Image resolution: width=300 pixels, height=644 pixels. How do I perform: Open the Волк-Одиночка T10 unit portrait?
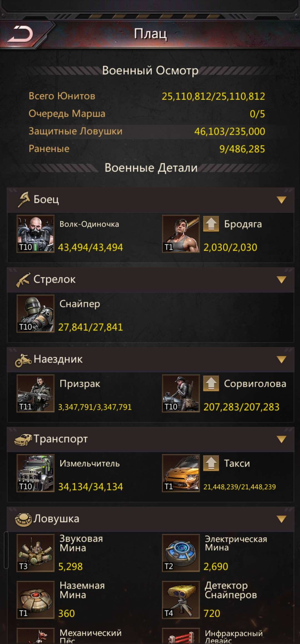36,234
